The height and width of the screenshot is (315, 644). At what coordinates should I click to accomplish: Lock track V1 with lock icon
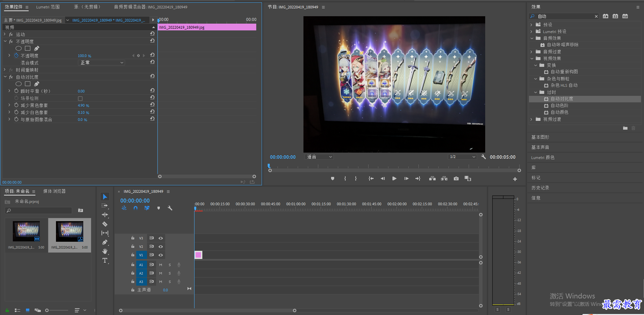(x=133, y=255)
